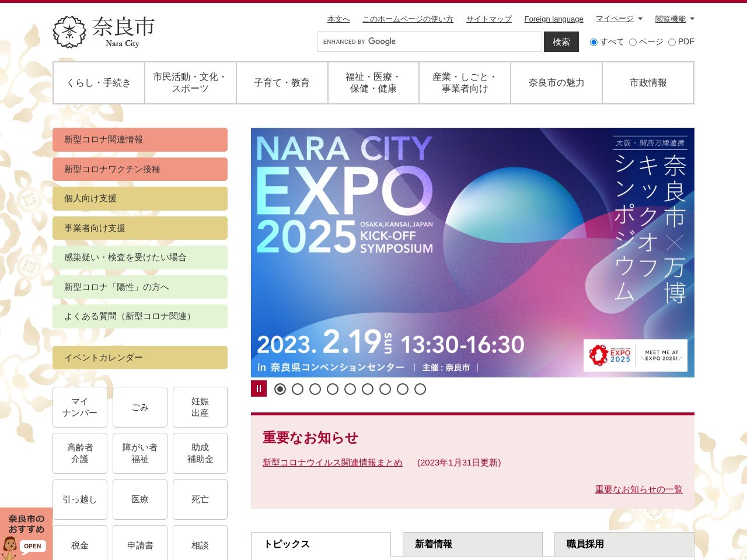
Task: Open the マイナンバー tile
Action: [x=80, y=407]
